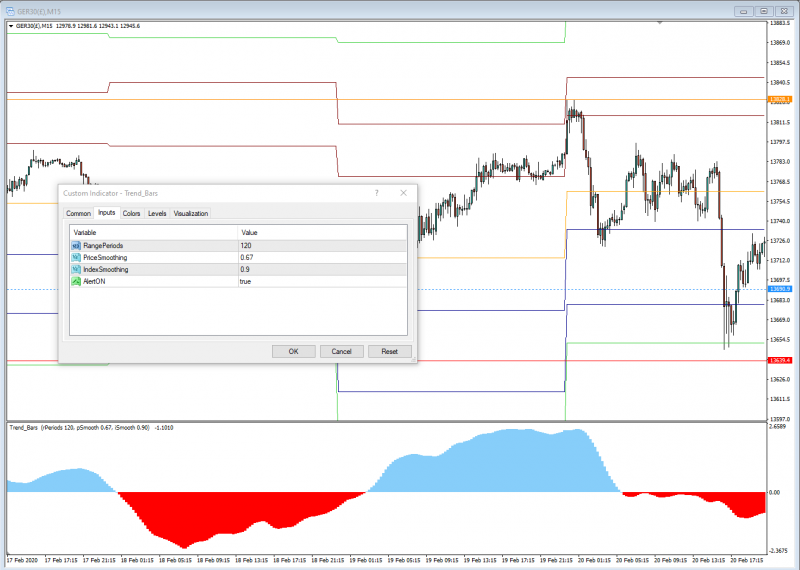Click the chart window title icon

point(10,11)
